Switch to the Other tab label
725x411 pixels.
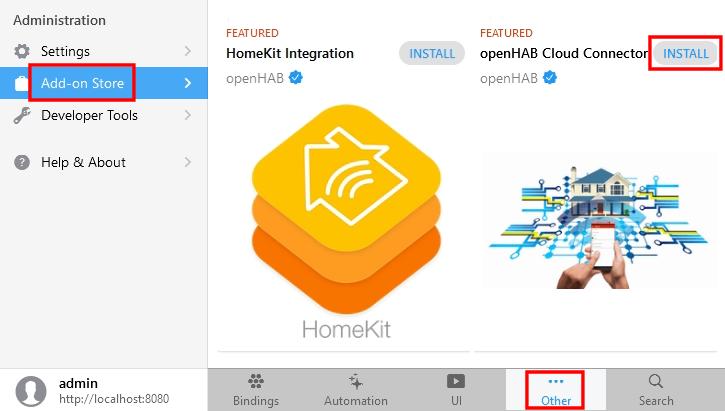tap(556, 400)
